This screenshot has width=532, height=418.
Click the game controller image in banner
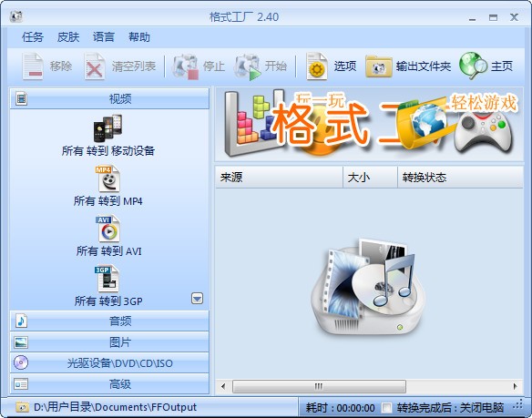483,132
